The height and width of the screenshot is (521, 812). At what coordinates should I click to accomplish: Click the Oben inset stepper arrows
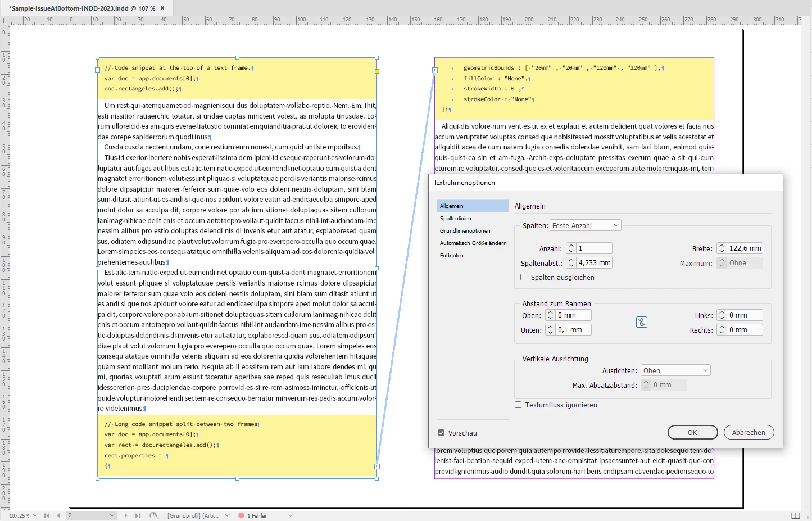[x=551, y=315]
